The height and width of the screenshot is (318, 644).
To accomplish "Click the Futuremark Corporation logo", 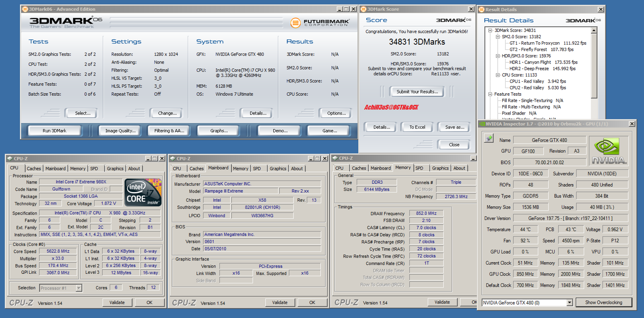I will point(320,23).
